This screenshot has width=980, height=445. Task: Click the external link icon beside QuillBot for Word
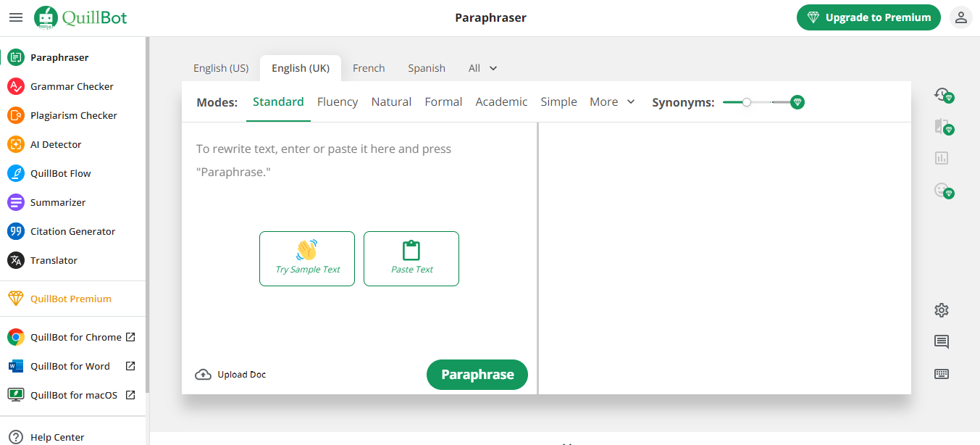tap(130, 366)
